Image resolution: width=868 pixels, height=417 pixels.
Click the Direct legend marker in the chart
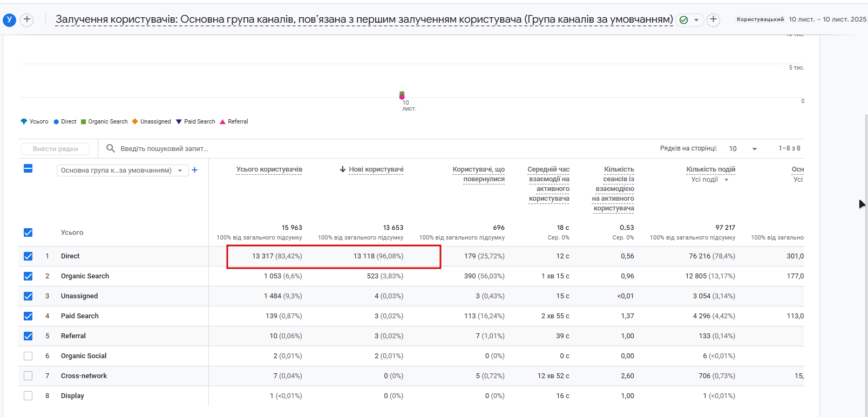[56, 122]
